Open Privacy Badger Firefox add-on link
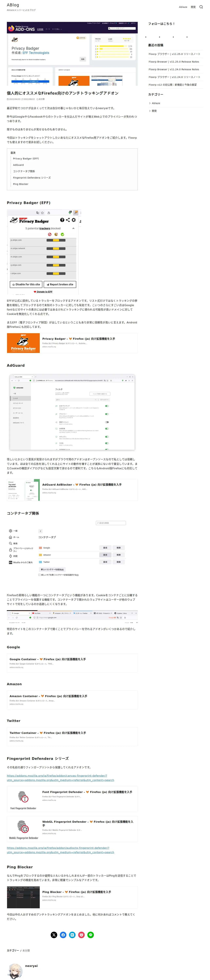The image size is (210, 980). click(79, 339)
